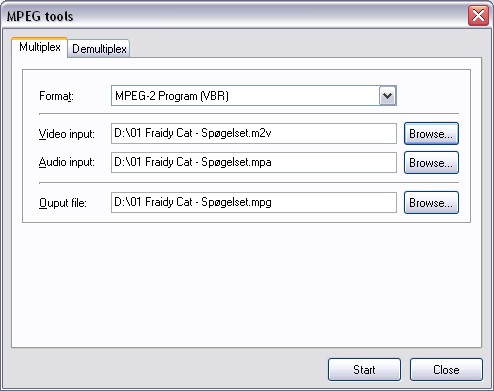Start the multiplexing process
This screenshot has width=494, height=391.
pyautogui.click(x=364, y=370)
